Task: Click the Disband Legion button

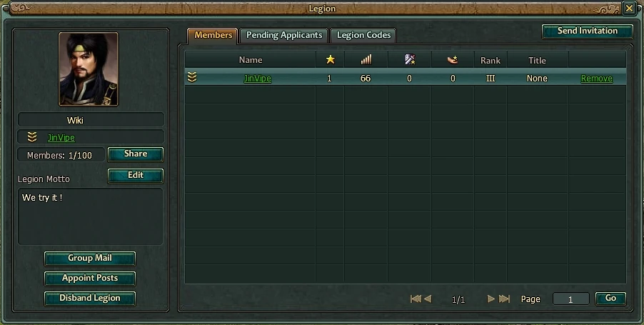Action: (x=90, y=299)
